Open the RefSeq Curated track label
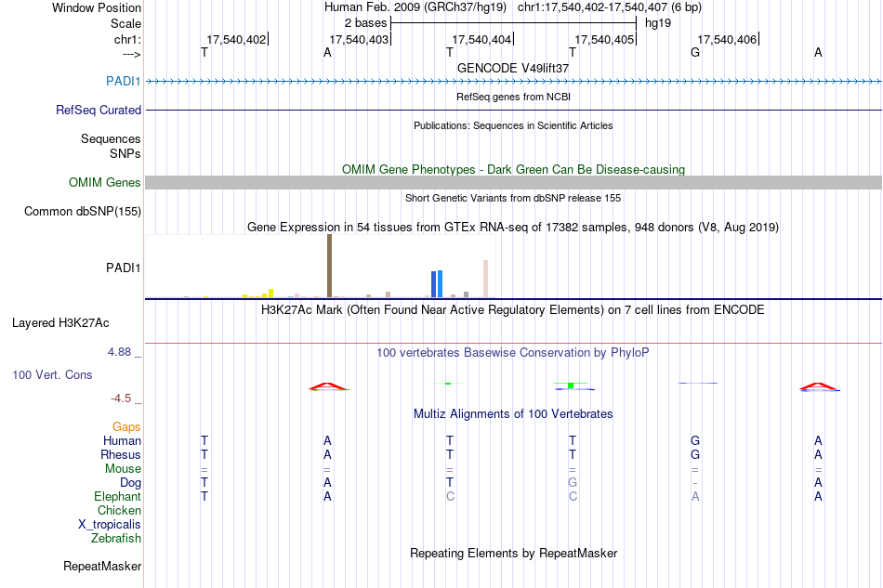The height and width of the screenshot is (588, 883). point(98,110)
